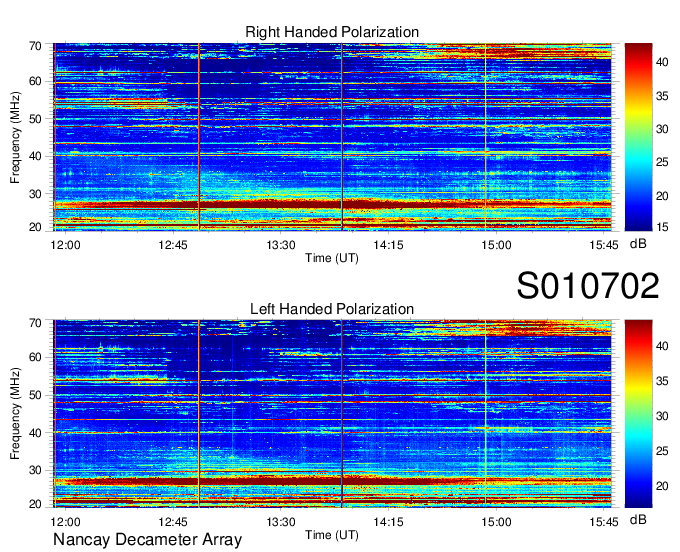The image size is (680, 552).
Task: Click the Nancay Decameter Array caption
Action: pyautogui.click(x=147, y=540)
